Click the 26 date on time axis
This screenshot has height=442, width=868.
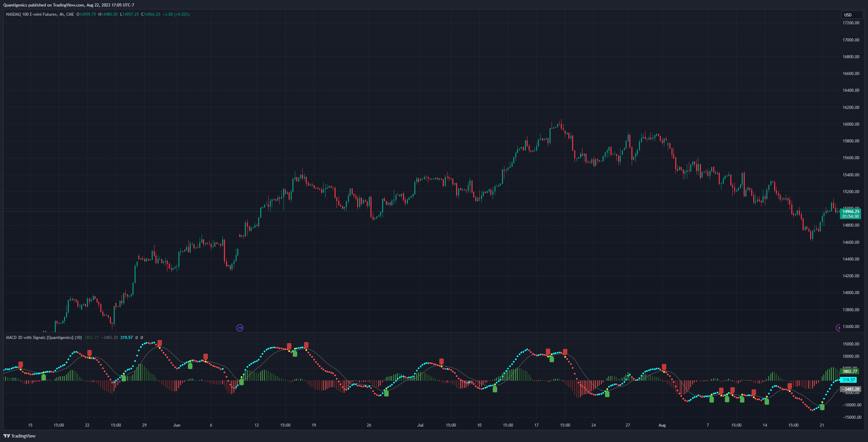coord(369,425)
